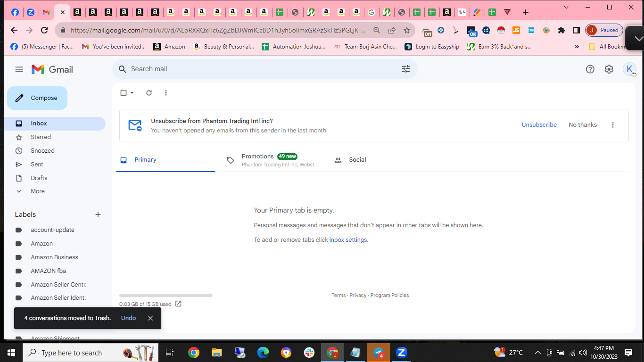Open File Explorer from the taskbar
This screenshot has width=644, height=362.
pos(216,353)
